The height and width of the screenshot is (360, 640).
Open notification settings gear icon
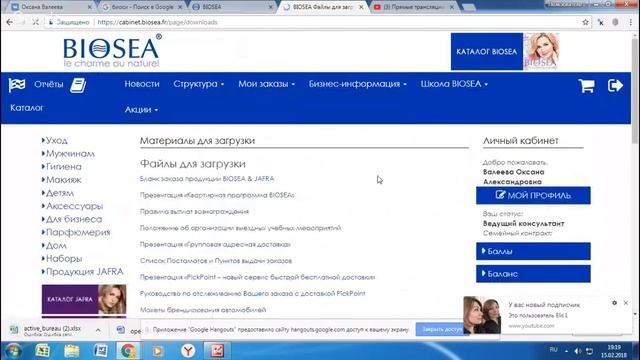point(614,303)
